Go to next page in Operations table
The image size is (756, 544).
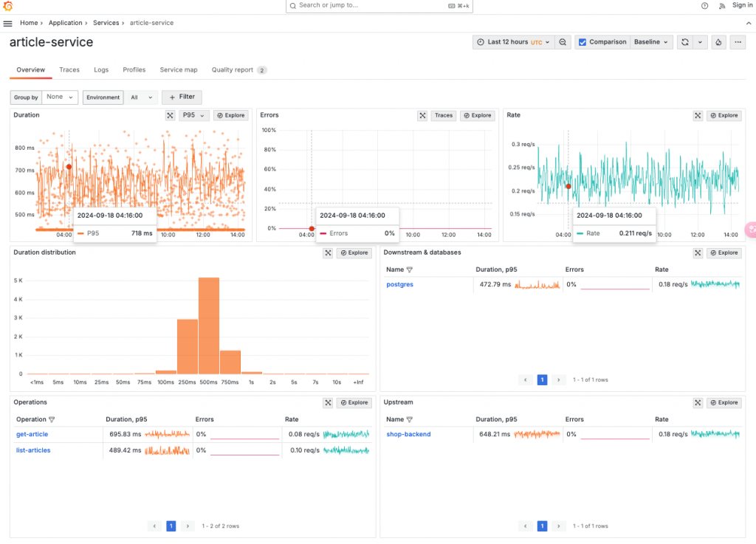[188, 526]
